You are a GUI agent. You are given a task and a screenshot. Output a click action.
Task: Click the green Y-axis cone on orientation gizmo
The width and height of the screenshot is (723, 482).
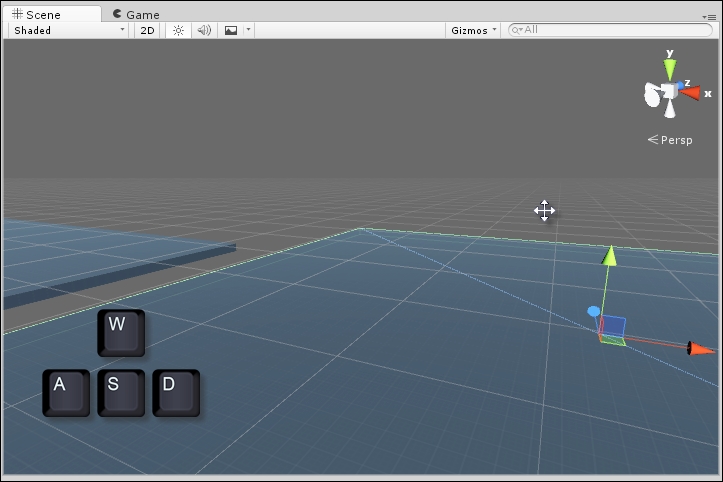pyautogui.click(x=670, y=69)
